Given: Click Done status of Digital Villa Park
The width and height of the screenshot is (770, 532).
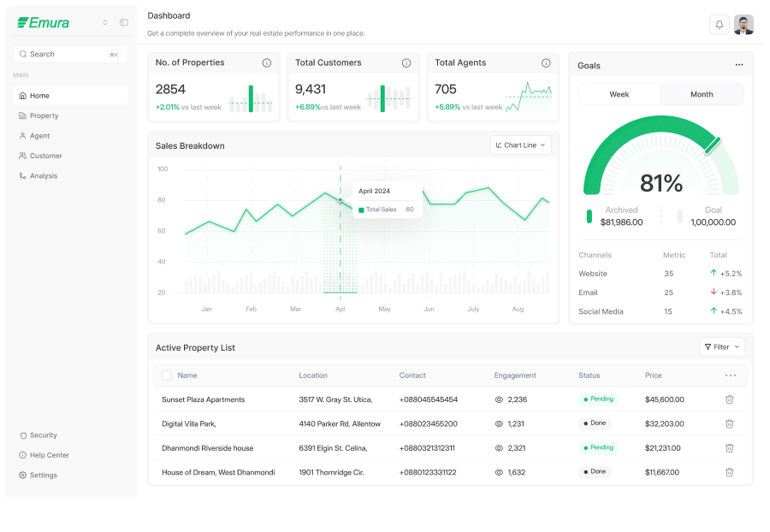Looking at the screenshot, I should coord(595,423).
